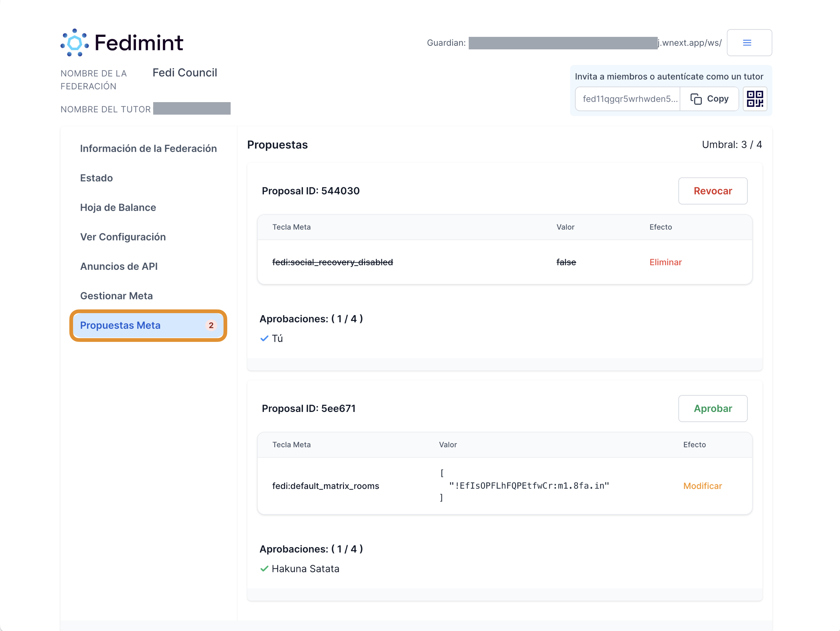
Task: Open Anuncios de API
Action: (x=119, y=266)
